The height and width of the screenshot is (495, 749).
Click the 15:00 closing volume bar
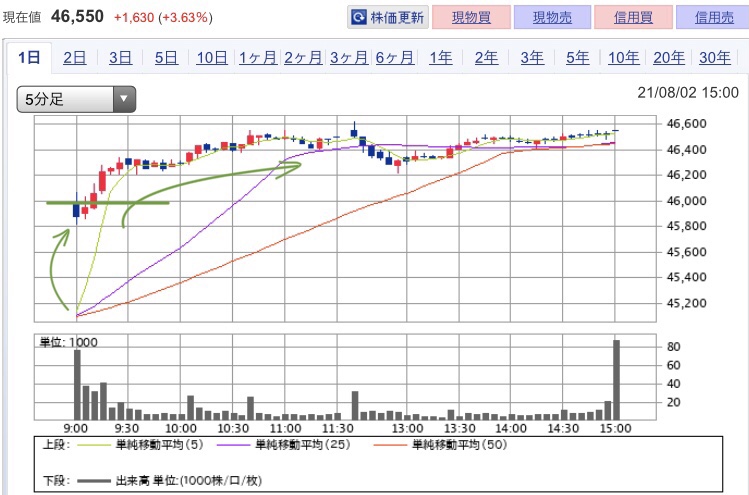tap(616, 380)
